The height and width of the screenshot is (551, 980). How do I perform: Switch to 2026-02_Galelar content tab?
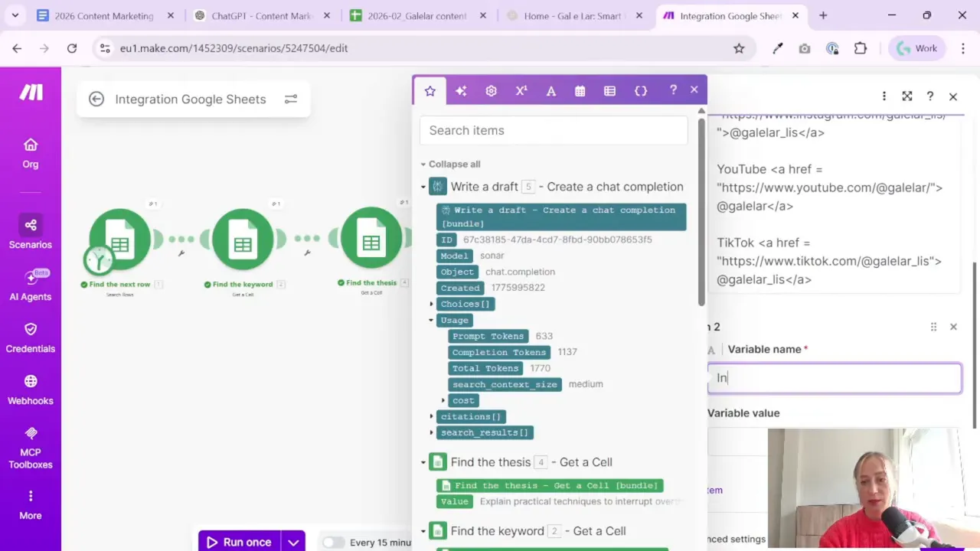point(418,15)
